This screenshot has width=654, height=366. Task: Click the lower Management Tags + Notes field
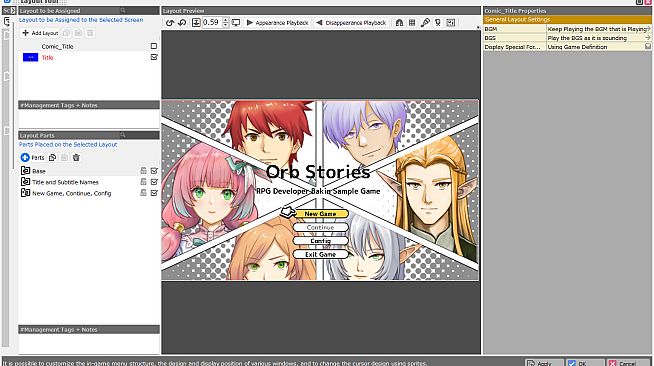tap(89, 343)
